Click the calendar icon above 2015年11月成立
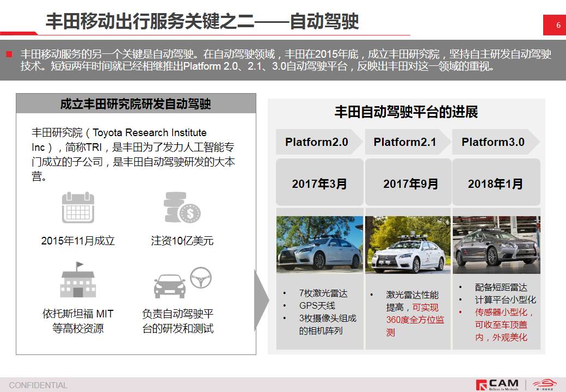Screen dimensions: 566x392 point(78,207)
